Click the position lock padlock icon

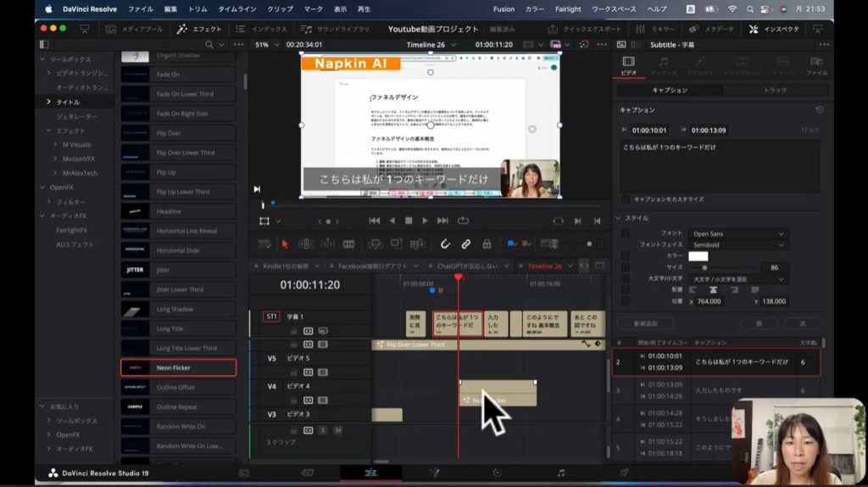pyautogui.click(x=487, y=244)
